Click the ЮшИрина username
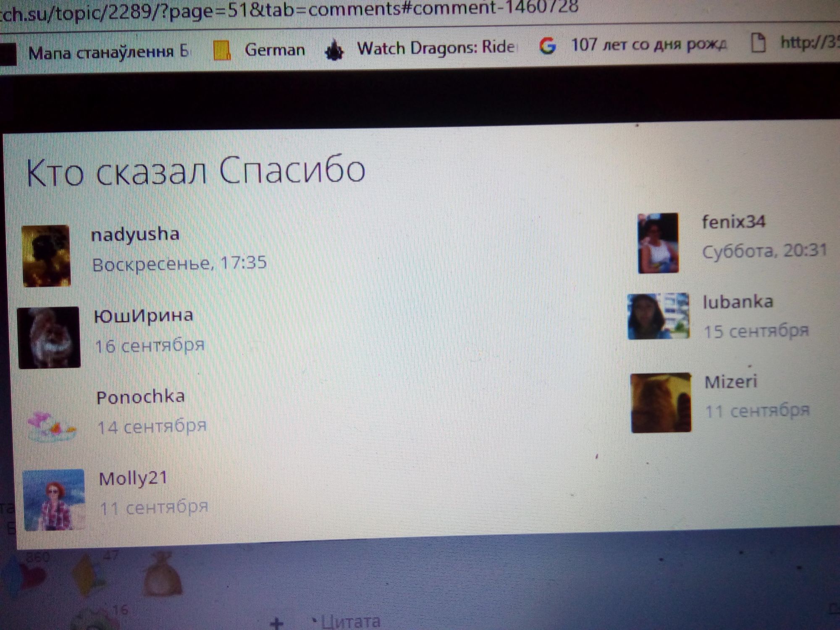 (x=144, y=315)
